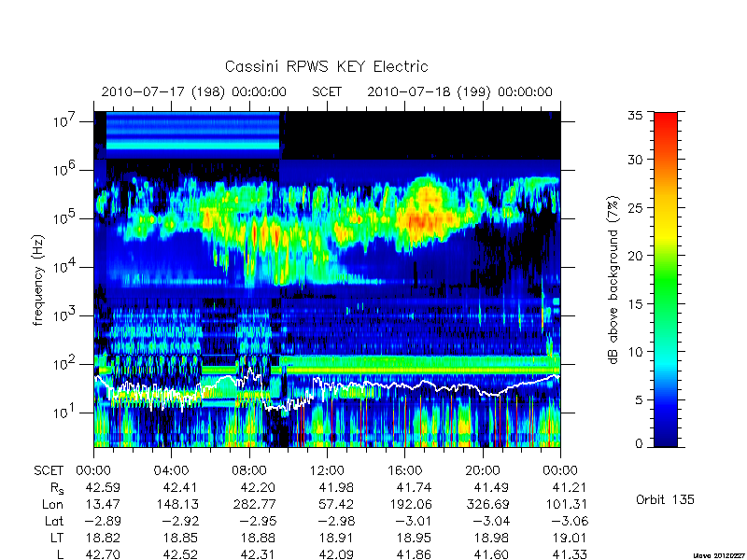Select the start date '2010-07-17 (198) 00:00:00'
Screen dimensions: 747x560
(194, 91)
